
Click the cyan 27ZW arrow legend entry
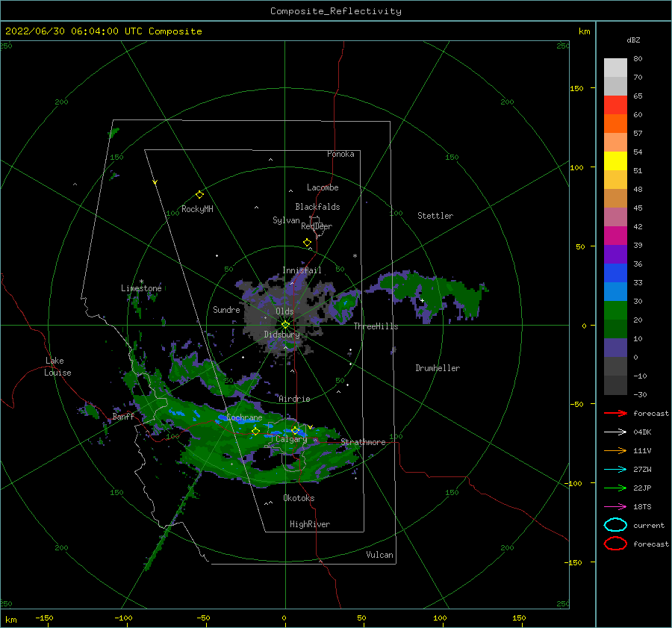point(616,470)
